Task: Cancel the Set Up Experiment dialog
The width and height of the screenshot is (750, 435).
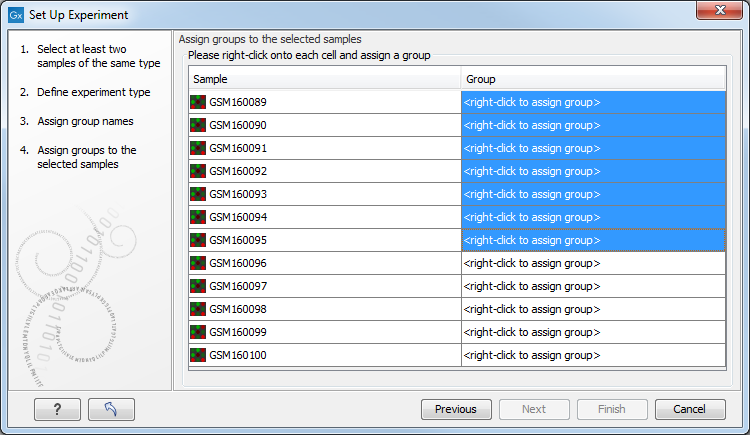Action: point(690,409)
